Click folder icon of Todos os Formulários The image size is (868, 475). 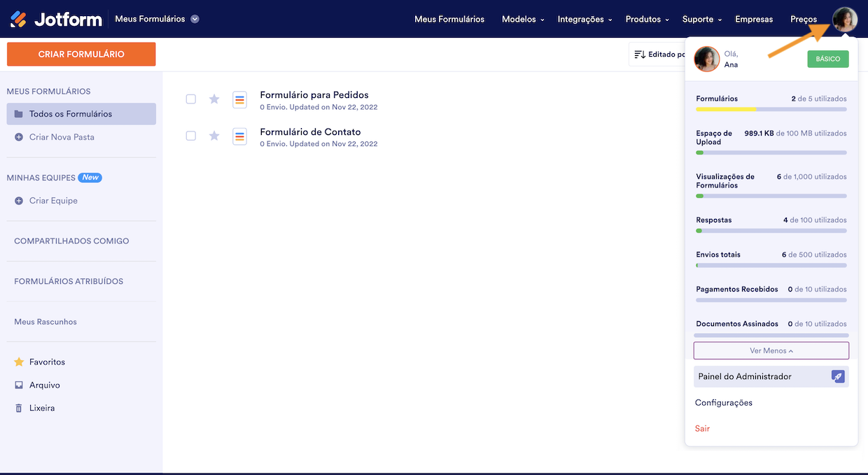tap(19, 114)
